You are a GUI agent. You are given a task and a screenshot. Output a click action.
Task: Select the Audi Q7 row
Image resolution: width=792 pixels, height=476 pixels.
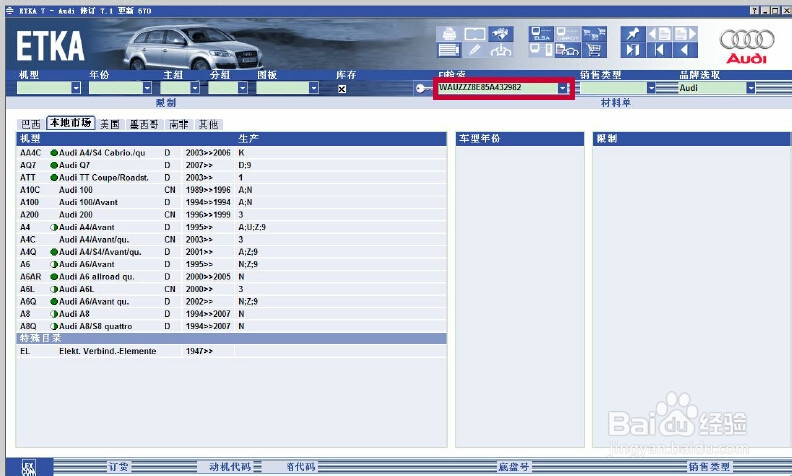pos(231,165)
